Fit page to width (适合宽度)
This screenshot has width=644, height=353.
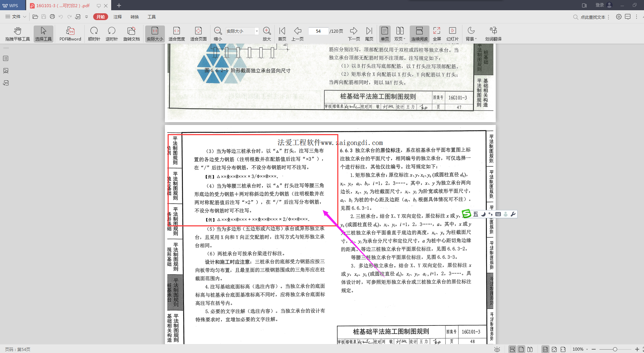point(177,34)
